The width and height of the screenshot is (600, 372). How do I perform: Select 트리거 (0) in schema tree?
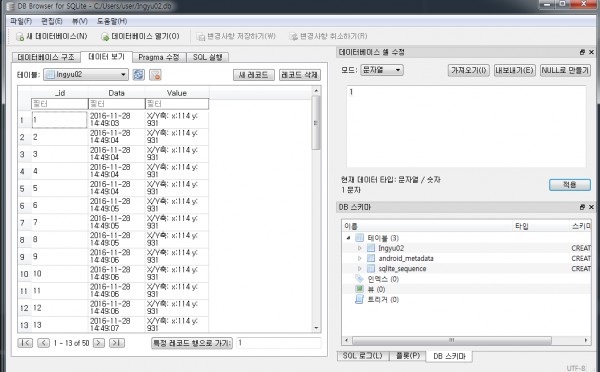(383, 300)
